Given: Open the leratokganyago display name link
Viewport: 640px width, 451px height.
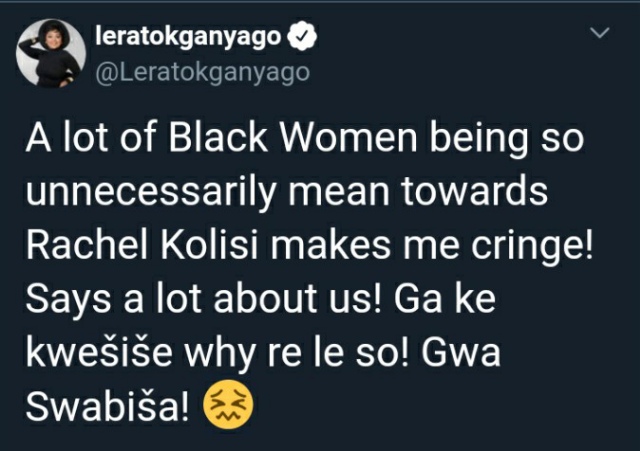Looking at the screenshot, I should (188, 38).
